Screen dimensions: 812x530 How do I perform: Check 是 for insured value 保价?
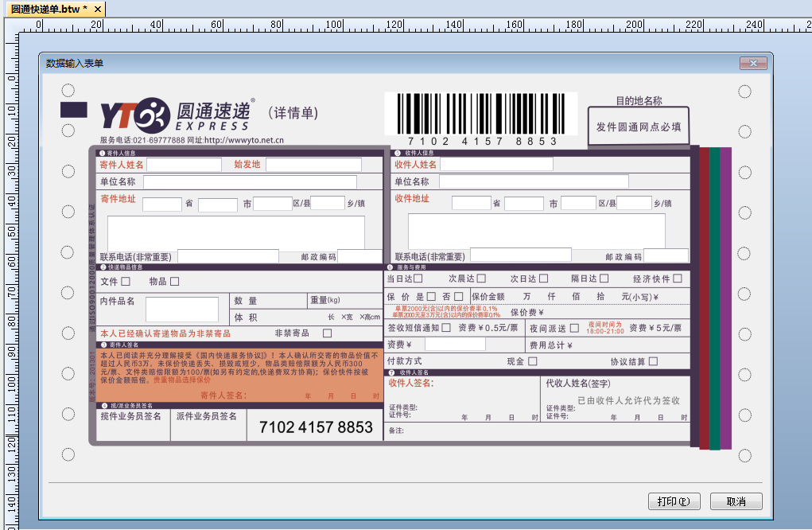pyautogui.click(x=433, y=296)
